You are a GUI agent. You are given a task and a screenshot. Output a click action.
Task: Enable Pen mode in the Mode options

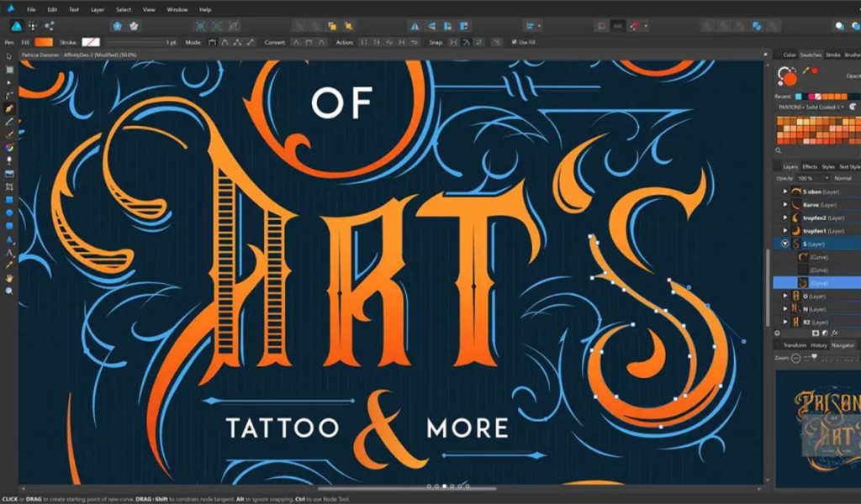[212, 42]
